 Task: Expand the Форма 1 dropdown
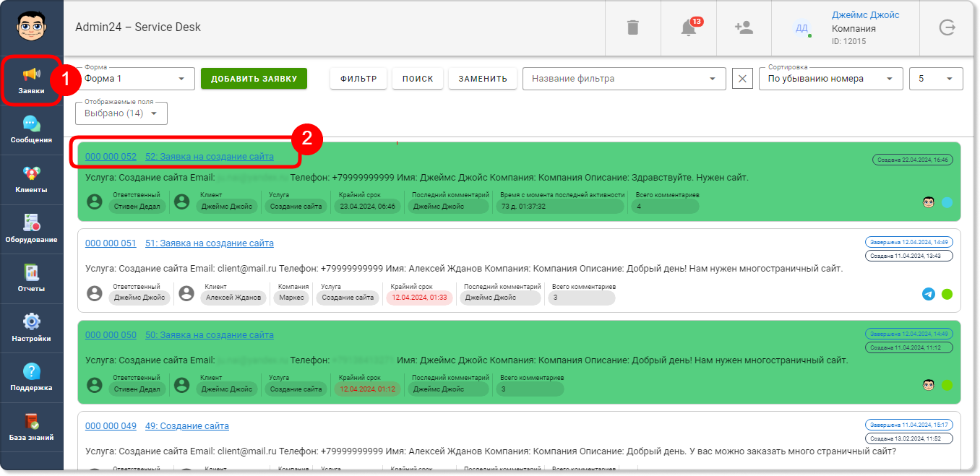[x=135, y=79]
